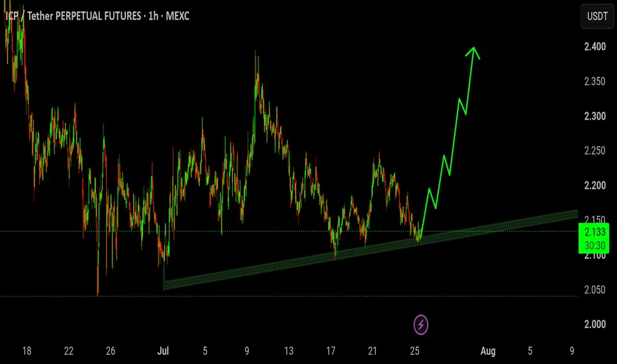Click the 2.350 price axis label
Viewport: 617px width, 364px height.
594,81
